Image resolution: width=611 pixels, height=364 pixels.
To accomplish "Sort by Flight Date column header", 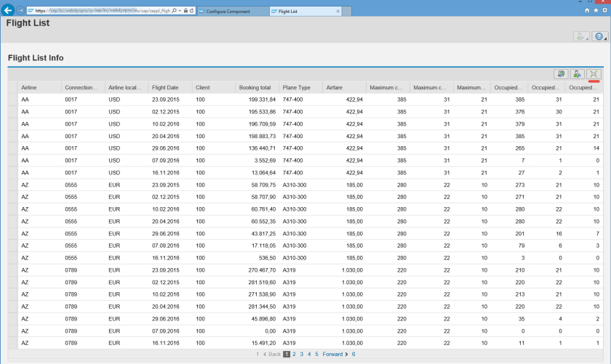I will pyautogui.click(x=165, y=87).
